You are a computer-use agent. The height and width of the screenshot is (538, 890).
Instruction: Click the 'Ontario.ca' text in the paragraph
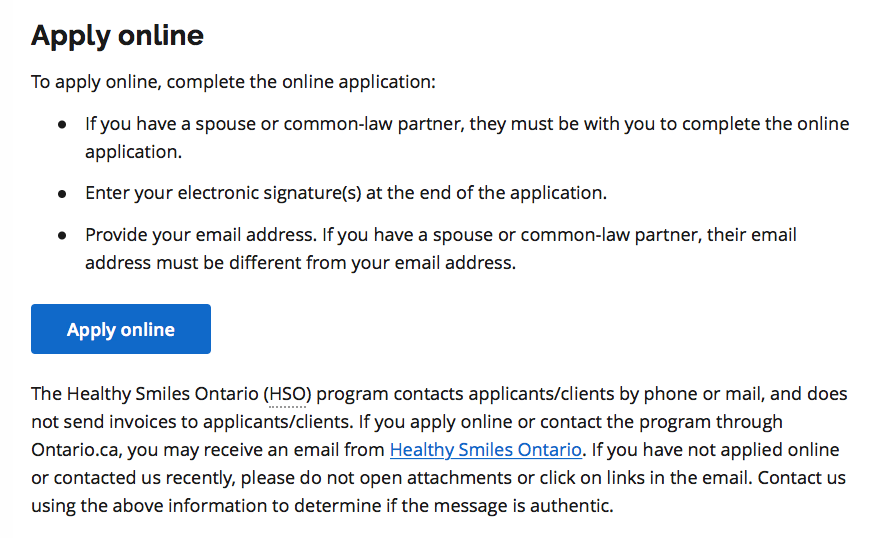[74, 450]
